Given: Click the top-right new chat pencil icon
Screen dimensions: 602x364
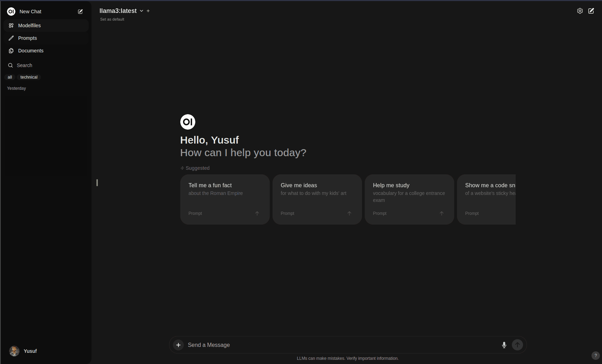Looking at the screenshot, I should (x=591, y=11).
